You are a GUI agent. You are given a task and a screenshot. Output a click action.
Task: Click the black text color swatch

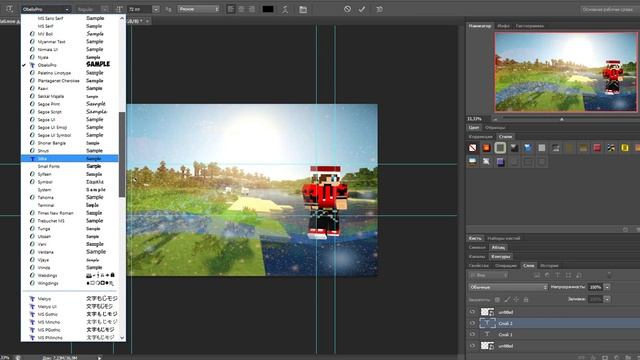pos(268,9)
